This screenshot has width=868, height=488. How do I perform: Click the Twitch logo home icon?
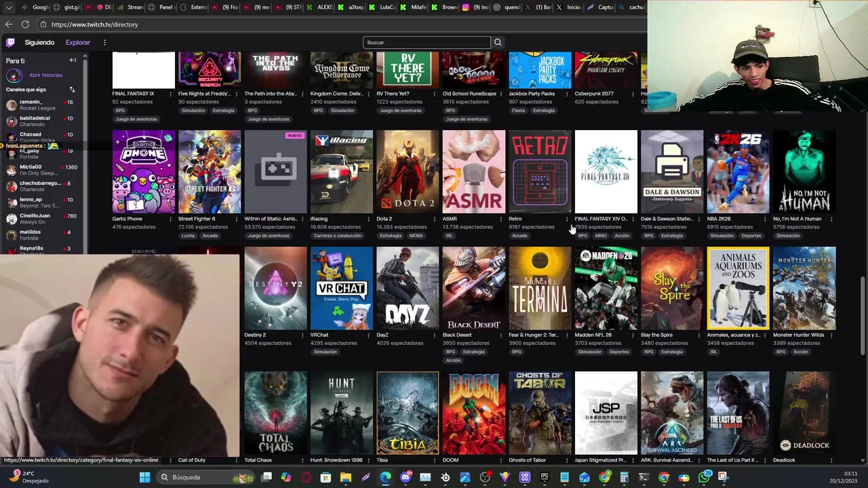click(10, 43)
